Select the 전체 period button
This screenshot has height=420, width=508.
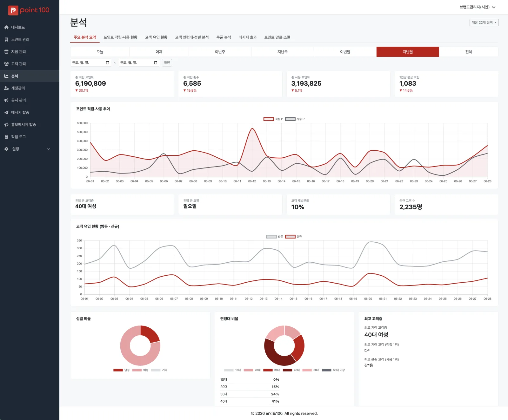pos(469,52)
